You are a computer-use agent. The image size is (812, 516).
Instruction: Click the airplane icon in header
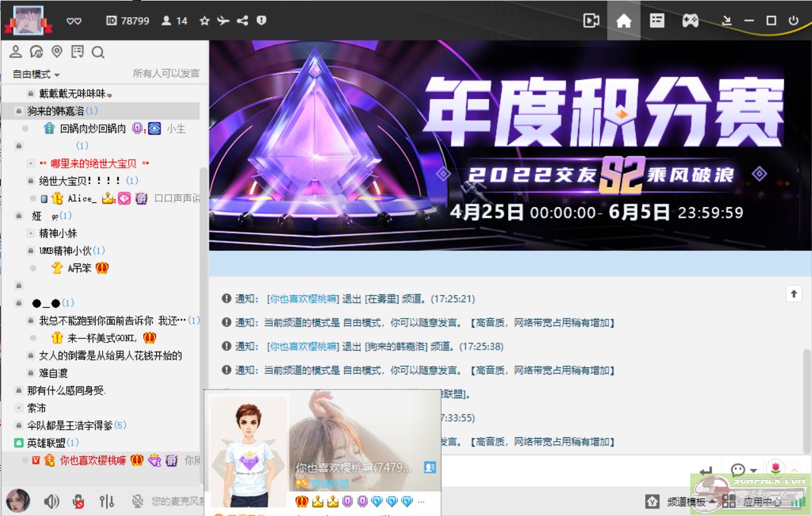coord(223,21)
